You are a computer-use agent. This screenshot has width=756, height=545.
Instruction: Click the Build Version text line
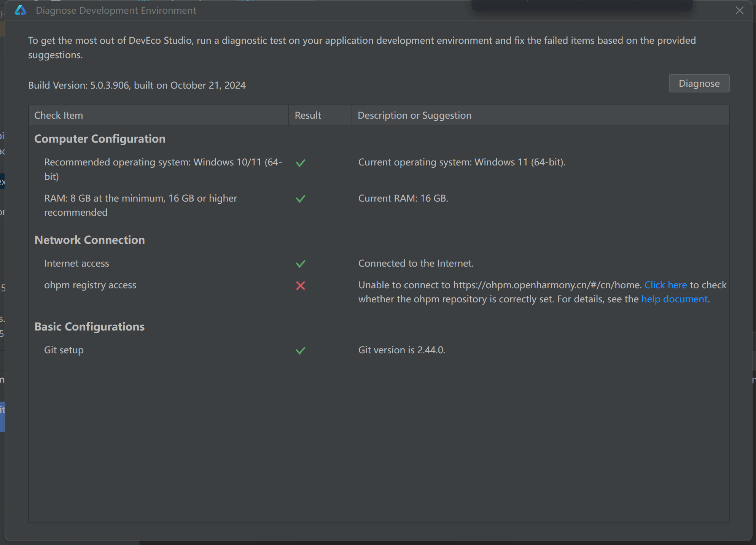coord(137,85)
